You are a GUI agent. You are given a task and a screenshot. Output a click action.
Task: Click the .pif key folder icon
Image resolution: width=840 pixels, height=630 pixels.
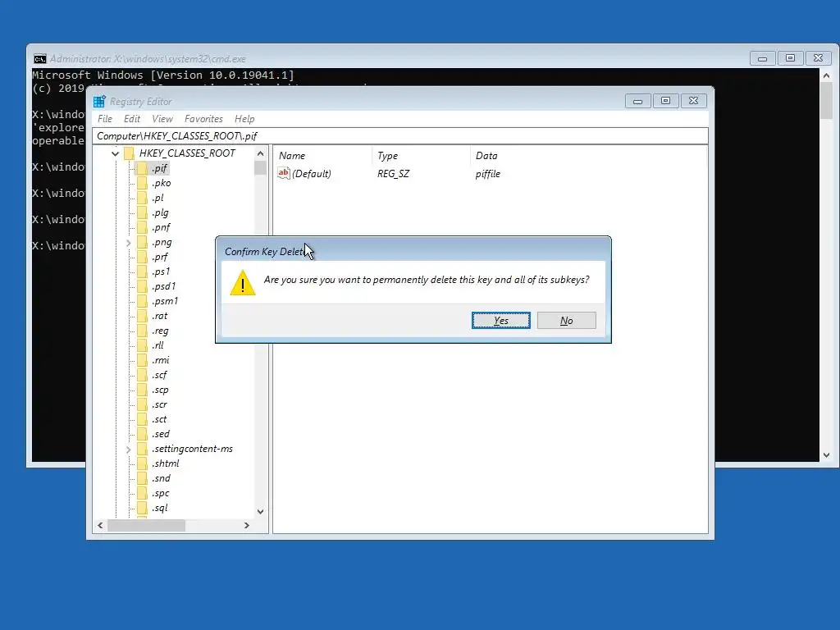pyautogui.click(x=142, y=168)
